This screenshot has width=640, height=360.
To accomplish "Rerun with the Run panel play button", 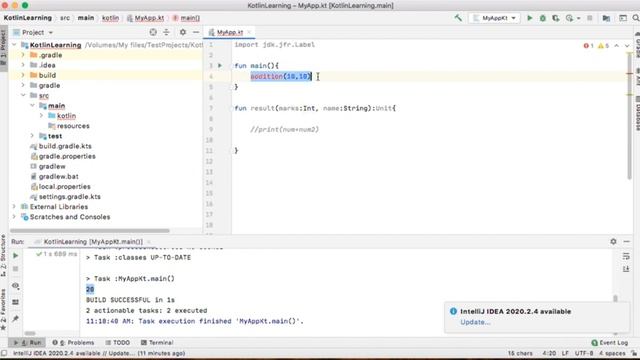I will (x=16, y=256).
